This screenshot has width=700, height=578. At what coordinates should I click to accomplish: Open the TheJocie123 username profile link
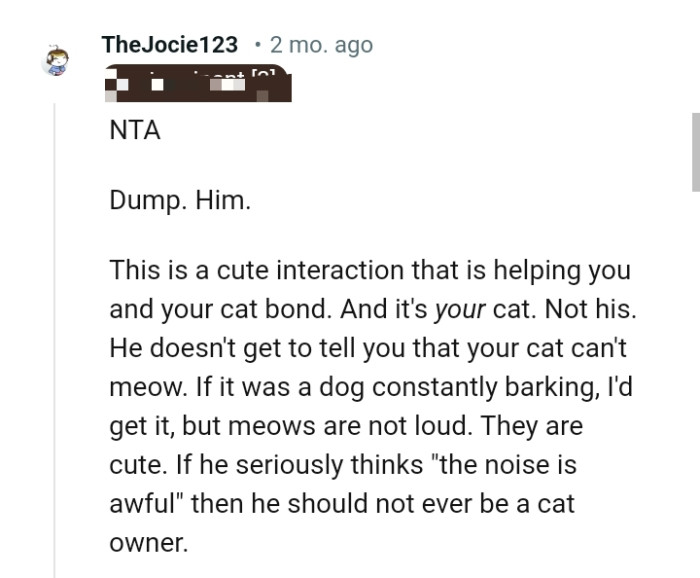pyautogui.click(x=169, y=45)
